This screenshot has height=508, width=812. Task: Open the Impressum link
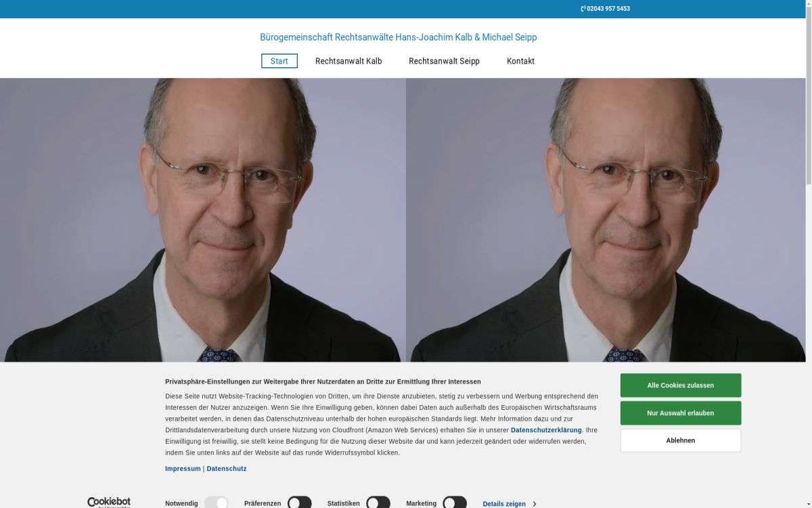pyautogui.click(x=183, y=469)
